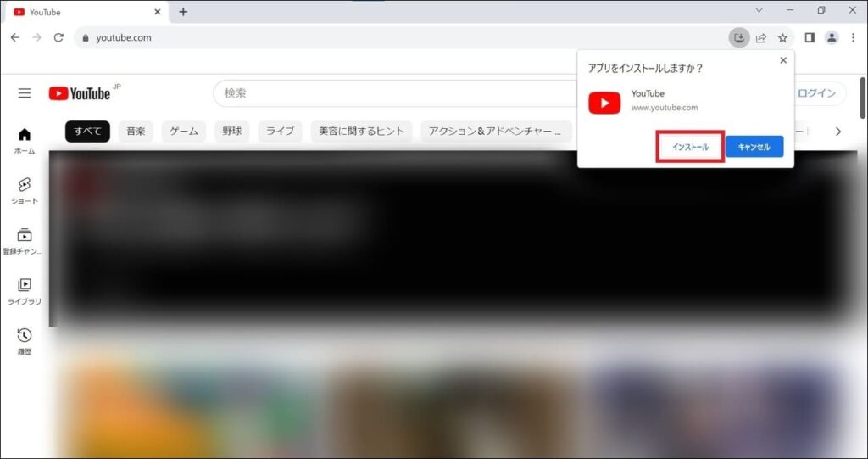The width and height of the screenshot is (868, 459).
Task: Select the 音楽 filter chip
Action: click(x=136, y=132)
